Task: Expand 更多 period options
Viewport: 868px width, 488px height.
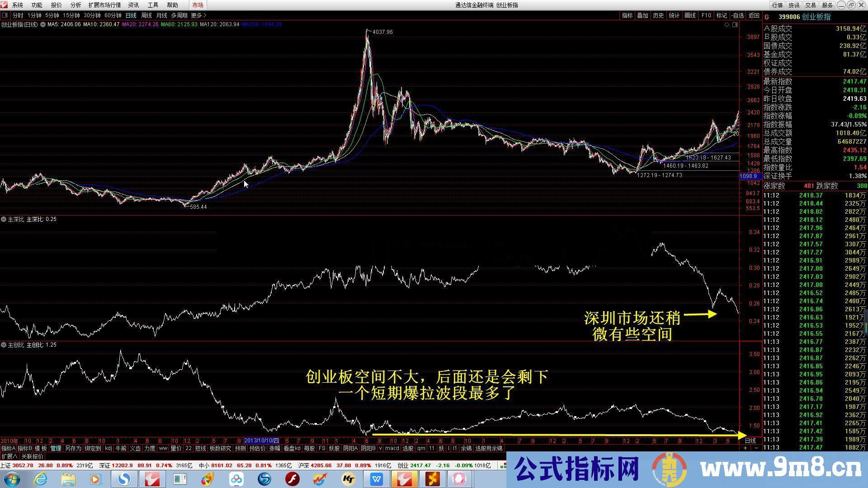Action: coord(199,15)
